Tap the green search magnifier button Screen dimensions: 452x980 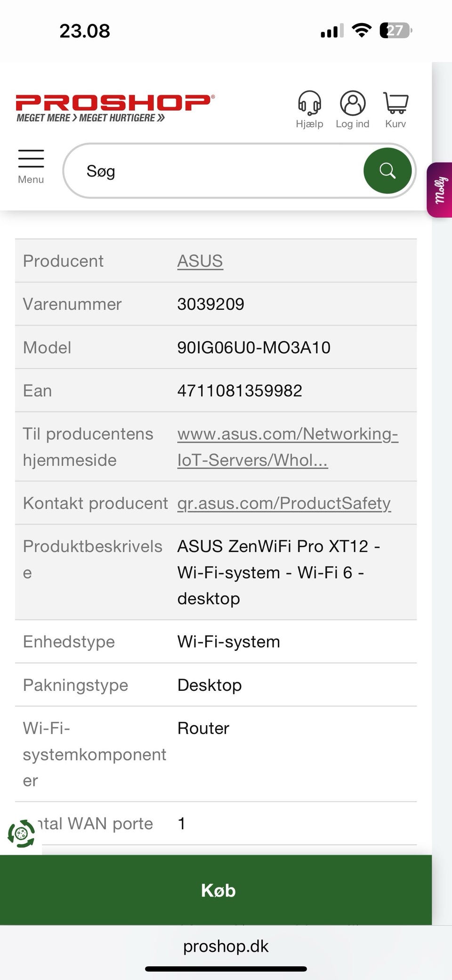(387, 170)
